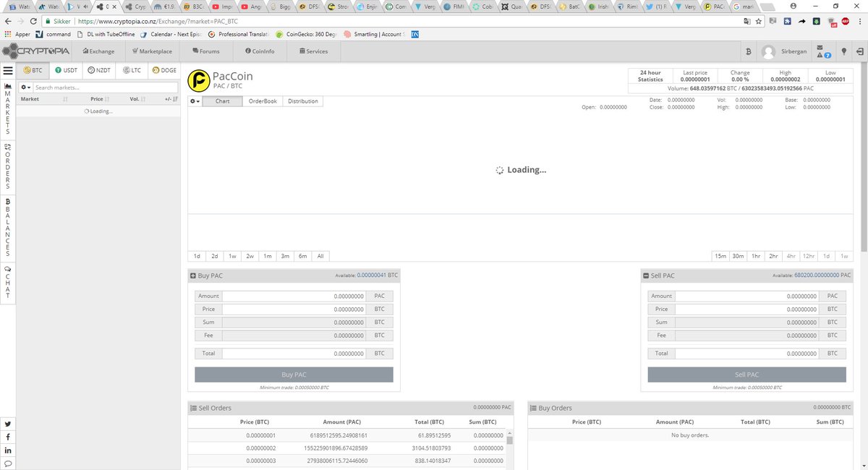Open the market list settings gear dropdown
Image resolution: width=868 pixels, height=470 pixels.
click(x=25, y=87)
